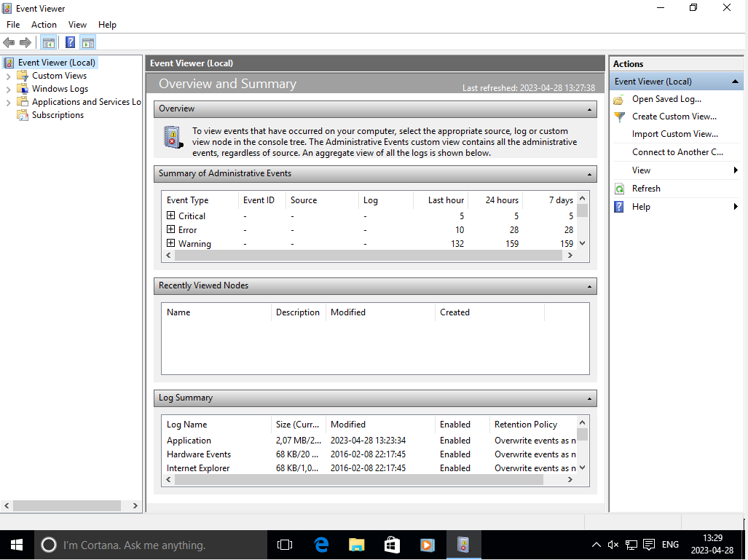Click the Open Saved Log folder icon
Viewport: 748px width, 560px height.
coord(619,99)
